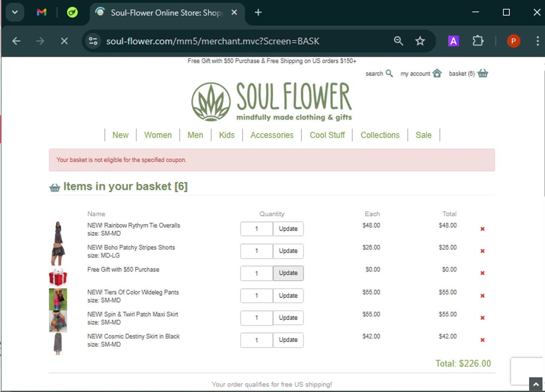The width and height of the screenshot is (545, 392).
Task: Open the tab search dropdown arrow
Action: (x=15, y=12)
